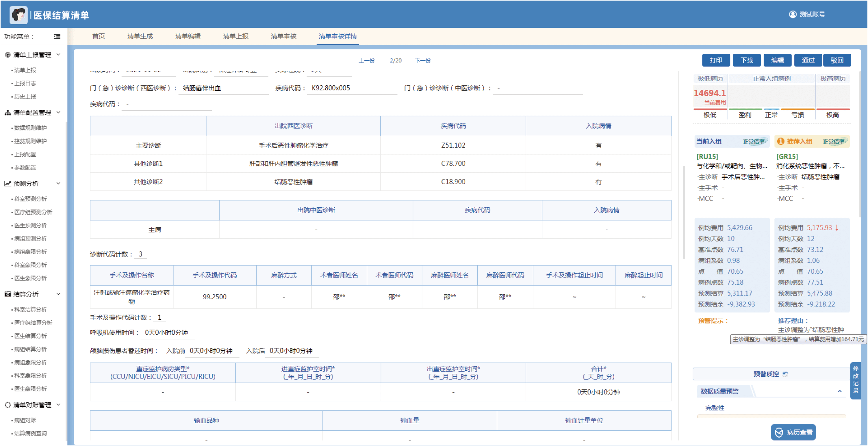
Task: Select the [RU15] current group code
Action: coord(707,157)
